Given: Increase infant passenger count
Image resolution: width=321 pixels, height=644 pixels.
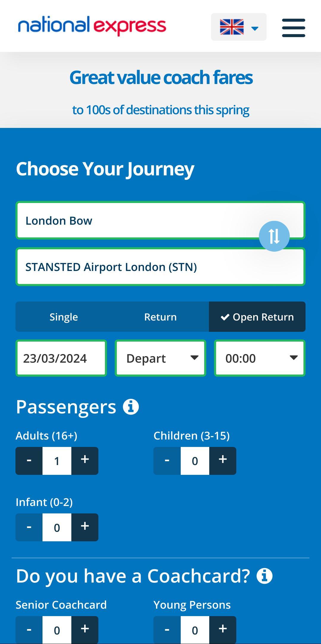Looking at the screenshot, I should [85, 527].
